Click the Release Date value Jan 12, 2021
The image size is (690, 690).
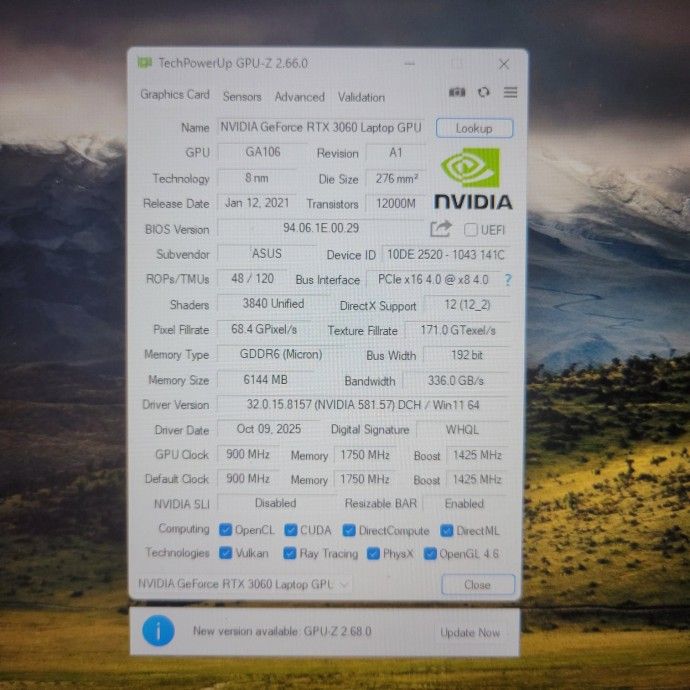257,203
